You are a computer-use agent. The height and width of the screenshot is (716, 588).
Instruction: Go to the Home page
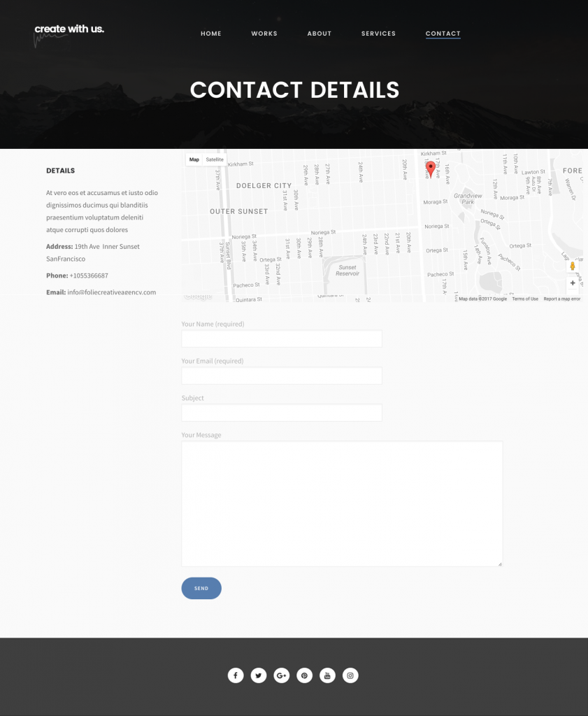click(211, 34)
